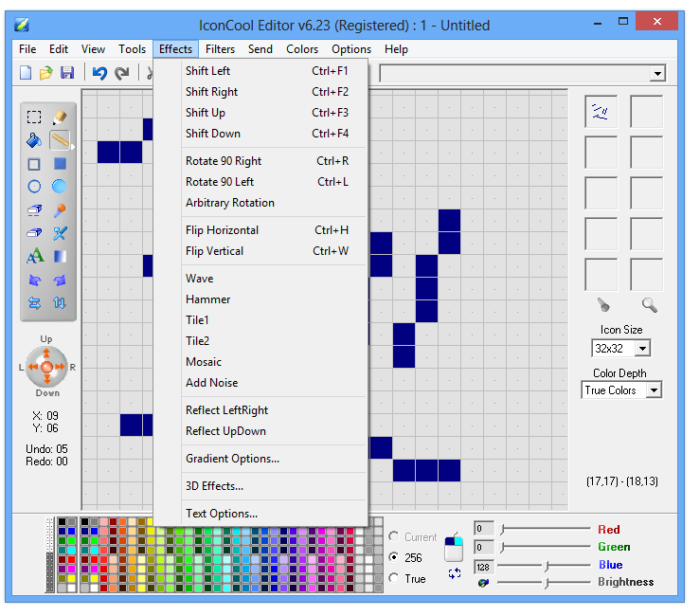Click the Down arrow on direction pad

[x=46, y=380]
